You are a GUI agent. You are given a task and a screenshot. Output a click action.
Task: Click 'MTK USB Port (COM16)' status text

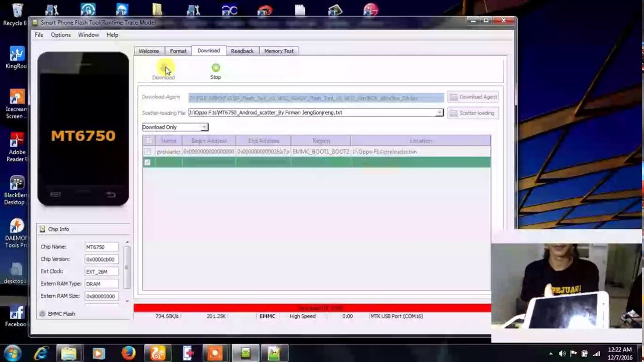396,316
